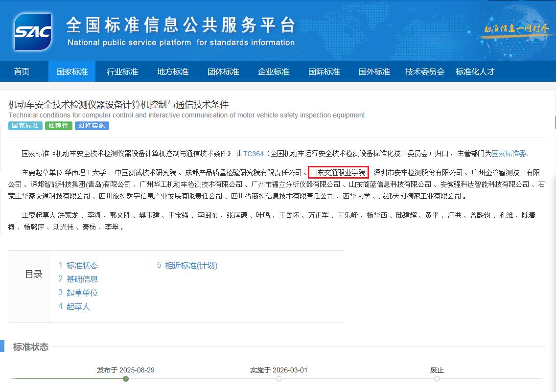Navigate to 企业标准 page

[274, 71]
